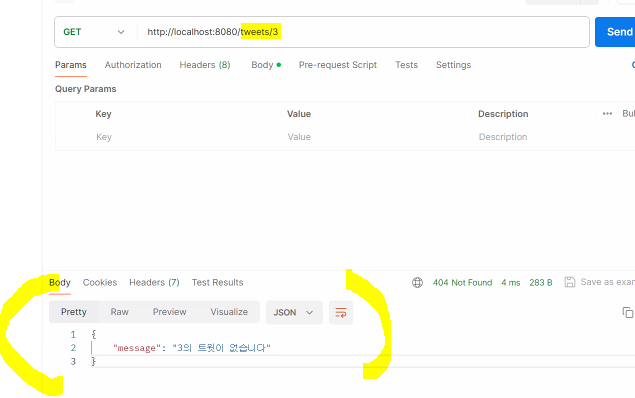Click the Key column header
The image size is (635, 398).
103,114
